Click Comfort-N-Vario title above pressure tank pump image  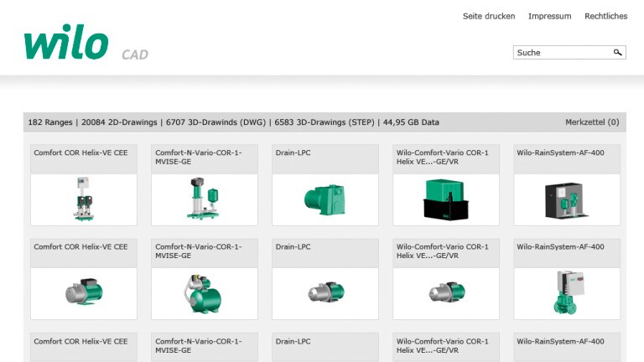tap(199, 251)
